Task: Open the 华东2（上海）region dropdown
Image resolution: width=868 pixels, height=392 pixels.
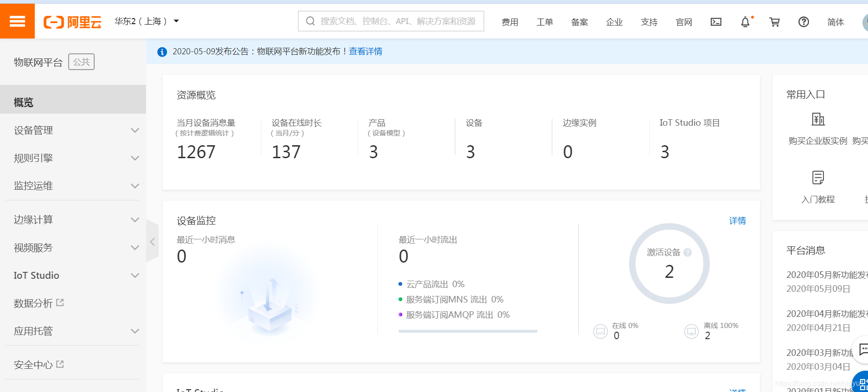Action: click(x=147, y=21)
